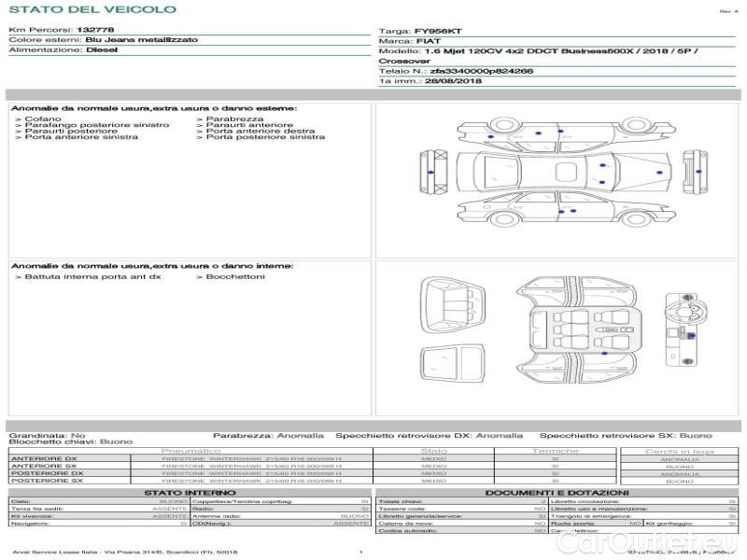Click the STATO INTERNO section header
The height and width of the screenshot is (560, 747).
pos(190,493)
